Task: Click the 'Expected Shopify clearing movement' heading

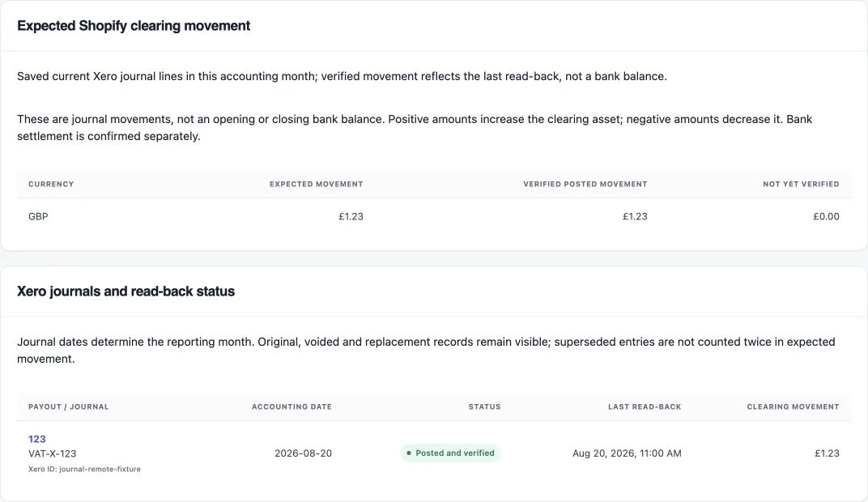Action: coord(134,26)
